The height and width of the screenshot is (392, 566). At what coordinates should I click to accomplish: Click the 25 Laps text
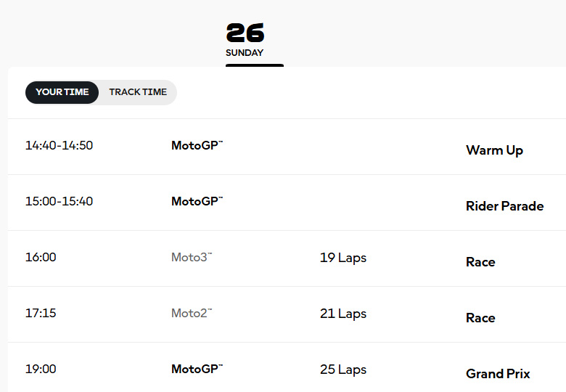343,369
